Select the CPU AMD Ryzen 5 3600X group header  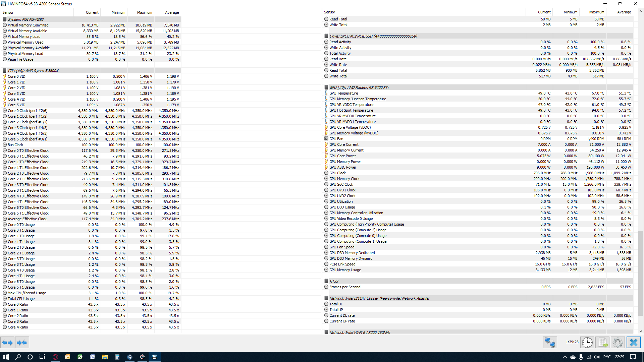33,71
